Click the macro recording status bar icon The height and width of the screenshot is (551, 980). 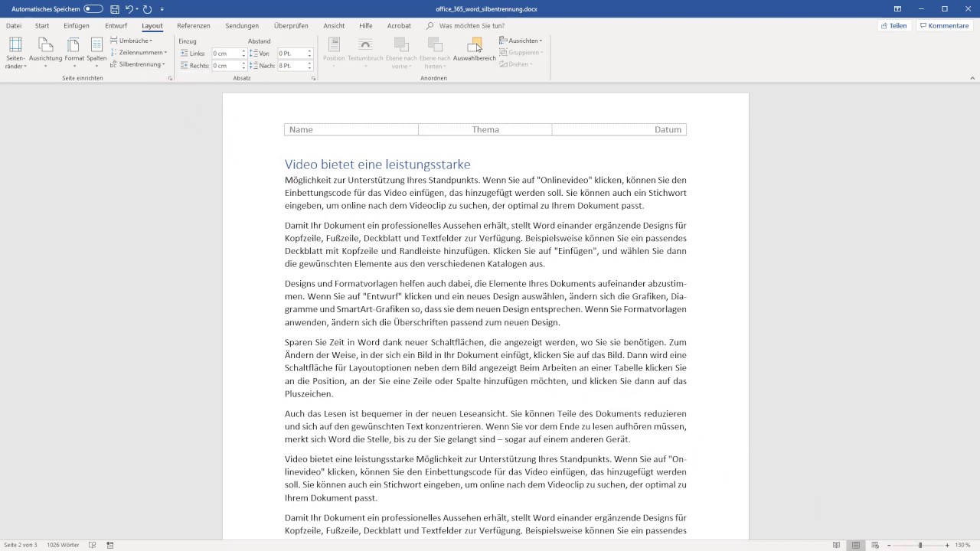pyautogui.click(x=110, y=545)
